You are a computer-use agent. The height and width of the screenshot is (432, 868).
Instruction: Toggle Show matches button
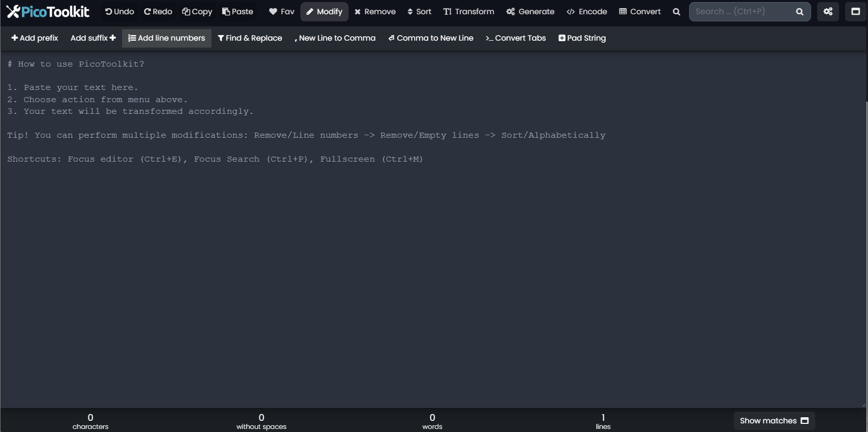coord(774,421)
